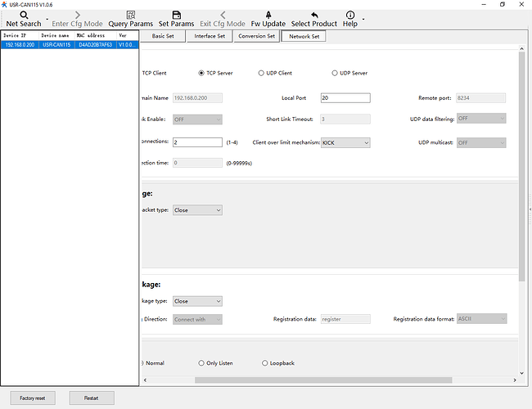This screenshot has height=409, width=532.
Task: Open the package type Close dropdown
Action: pyautogui.click(x=196, y=301)
